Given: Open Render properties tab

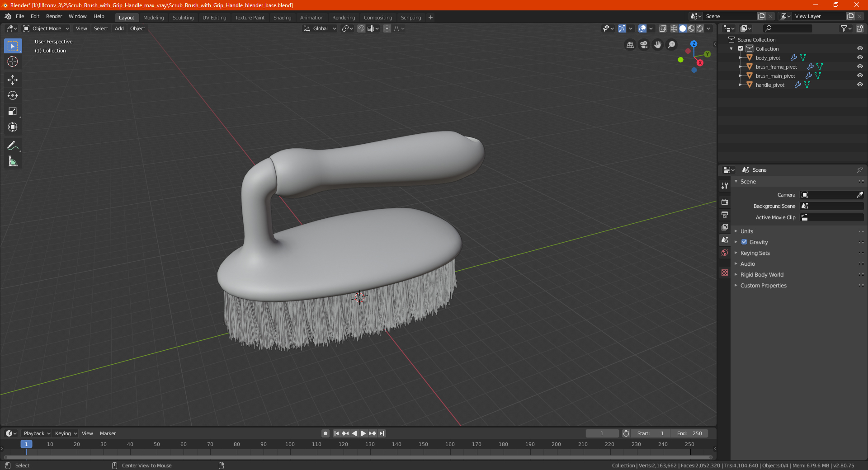Looking at the screenshot, I should [725, 202].
